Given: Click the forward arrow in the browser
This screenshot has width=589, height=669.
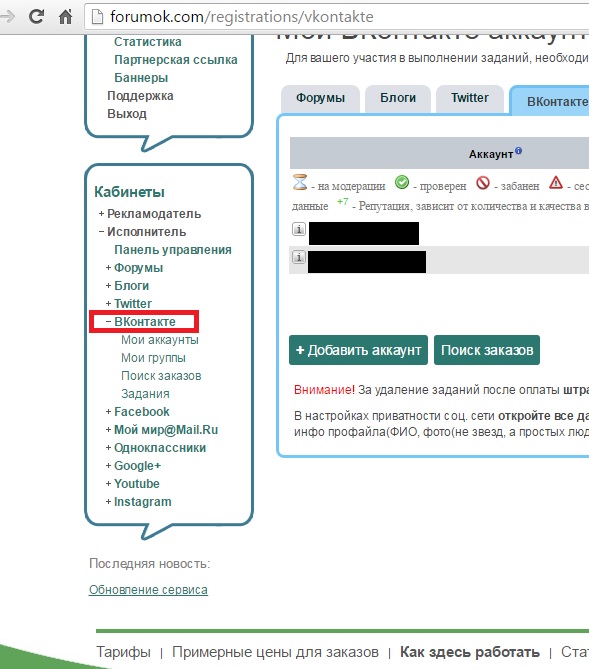Looking at the screenshot, I should [x=7, y=17].
